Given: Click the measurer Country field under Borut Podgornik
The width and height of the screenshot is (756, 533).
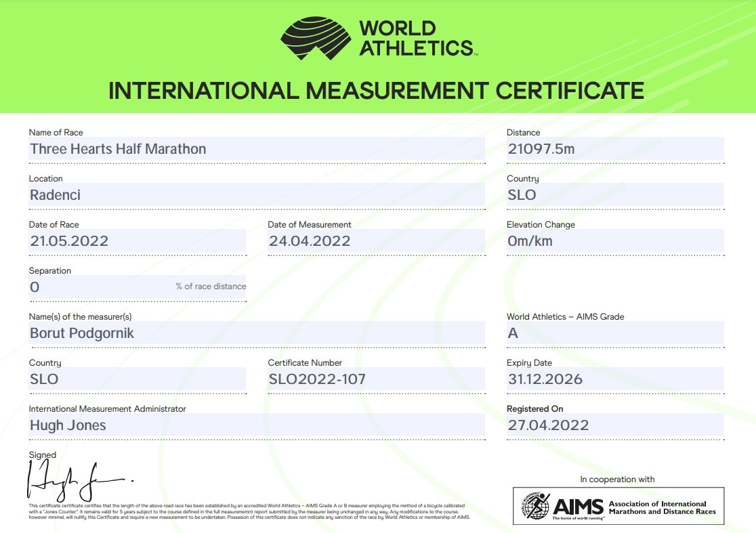Looking at the screenshot, I should [137, 379].
